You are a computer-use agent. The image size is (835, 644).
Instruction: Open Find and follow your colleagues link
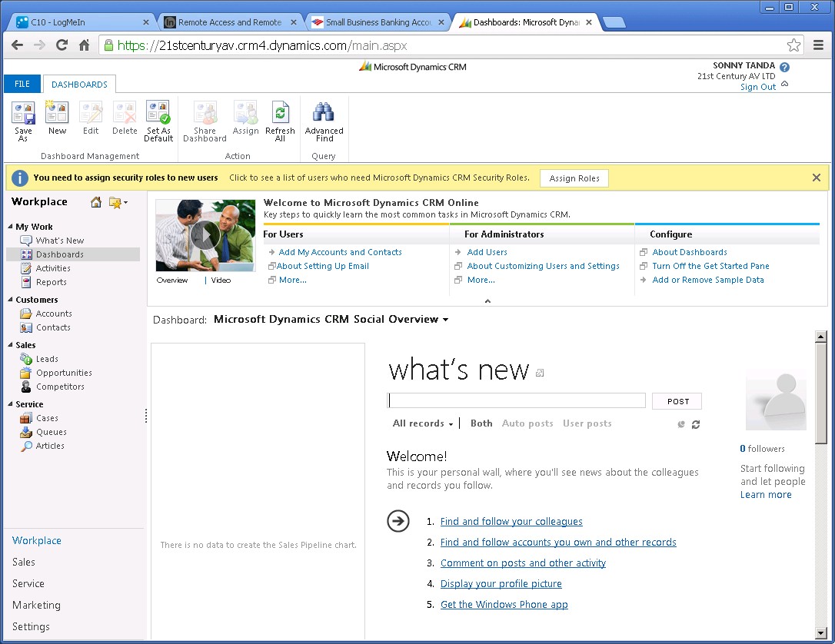point(511,522)
